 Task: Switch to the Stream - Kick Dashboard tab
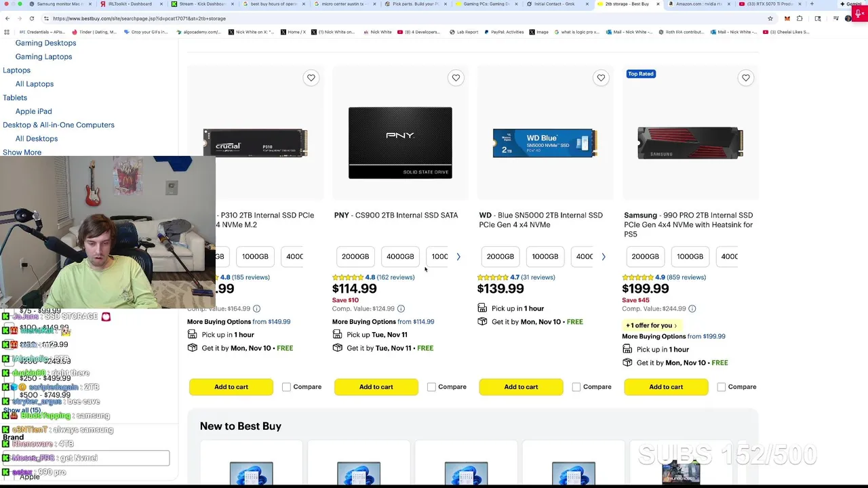click(x=201, y=4)
